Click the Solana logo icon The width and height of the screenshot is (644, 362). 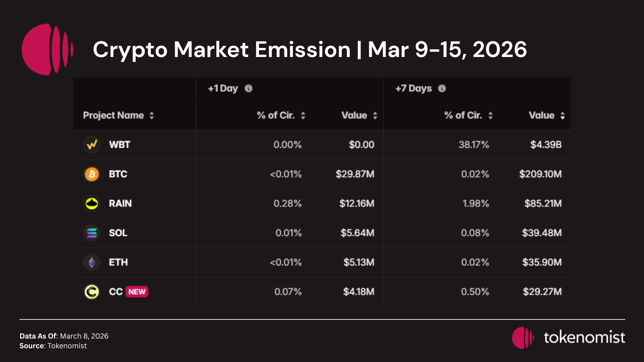92,233
